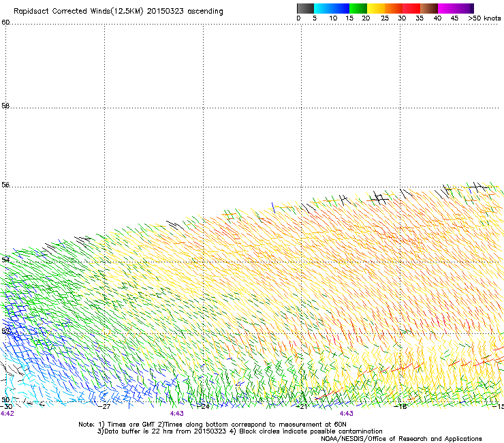Image resolution: width=504 pixels, height=443 pixels.
Task: Click the '15' legend scale label
Action: (349, 18)
